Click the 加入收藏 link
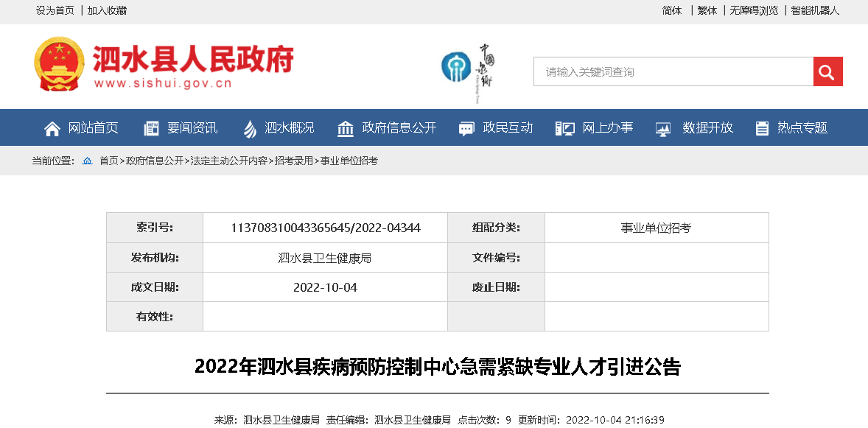This screenshot has width=868, height=428. [107, 10]
